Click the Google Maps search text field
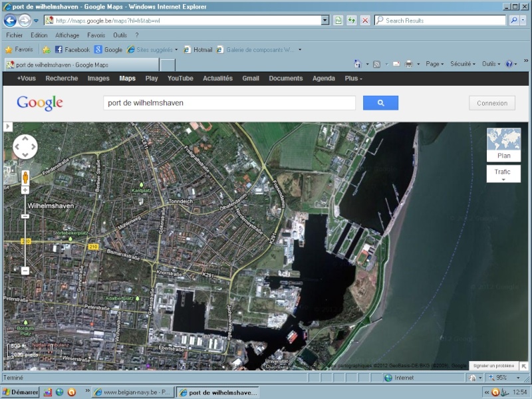Screen dimensions: 532x399 pyautogui.click(x=229, y=103)
